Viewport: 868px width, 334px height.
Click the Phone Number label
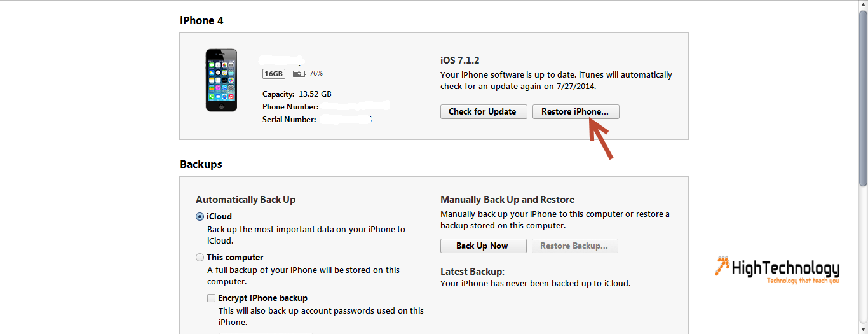tap(290, 106)
